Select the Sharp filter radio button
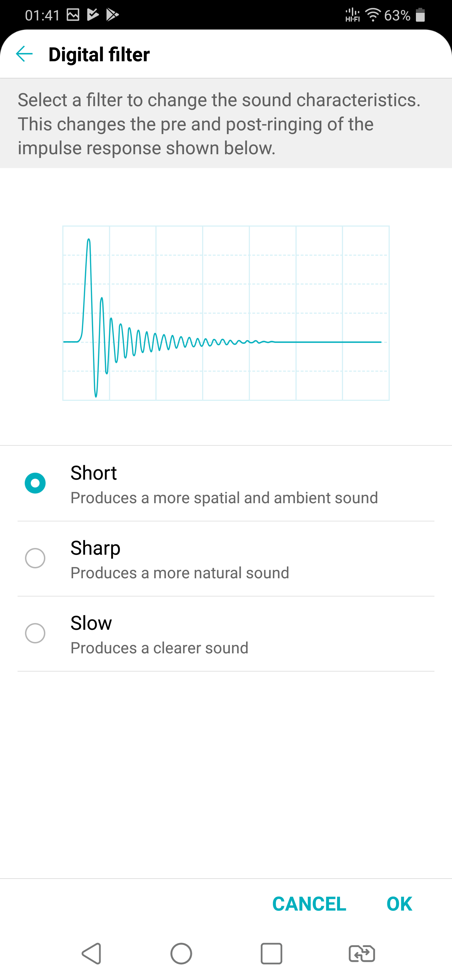This screenshot has height=980, width=452. [35, 558]
